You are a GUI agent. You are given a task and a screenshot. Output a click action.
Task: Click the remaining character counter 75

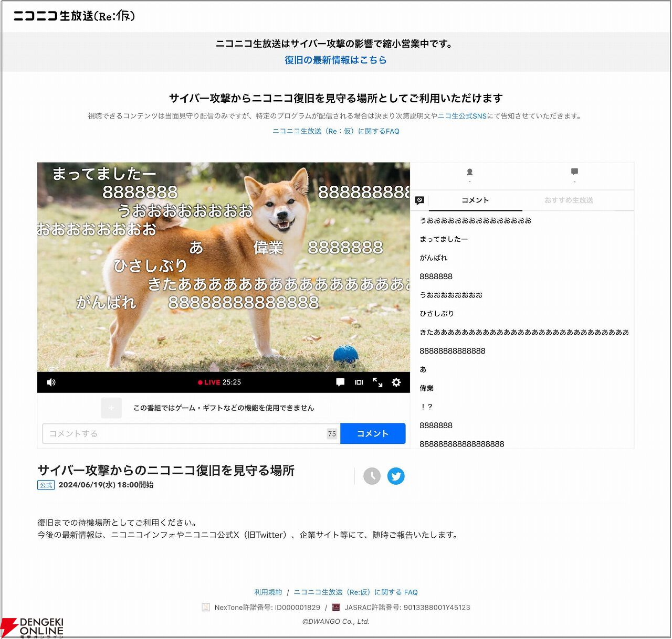332,434
